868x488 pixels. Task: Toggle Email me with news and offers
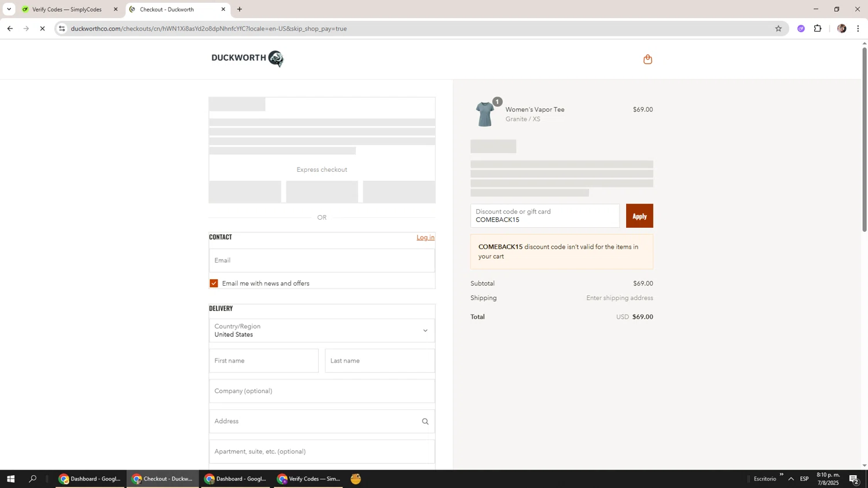coord(214,283)
